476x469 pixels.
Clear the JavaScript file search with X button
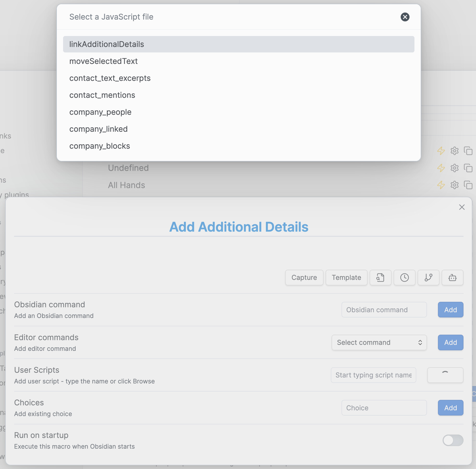[405, 17]
